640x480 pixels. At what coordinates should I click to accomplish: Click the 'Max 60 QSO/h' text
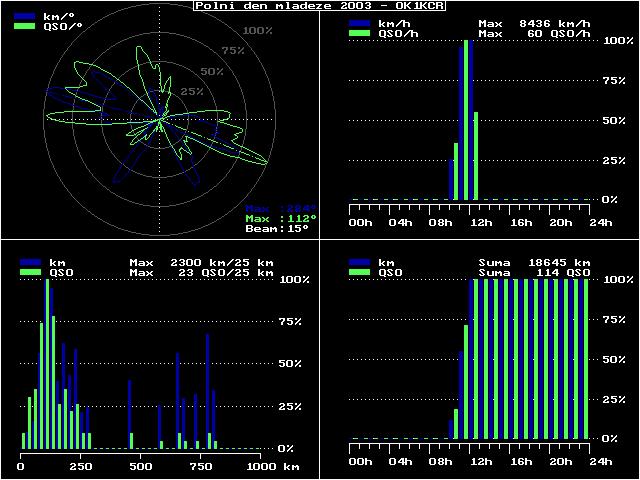(x=535, y=33)
